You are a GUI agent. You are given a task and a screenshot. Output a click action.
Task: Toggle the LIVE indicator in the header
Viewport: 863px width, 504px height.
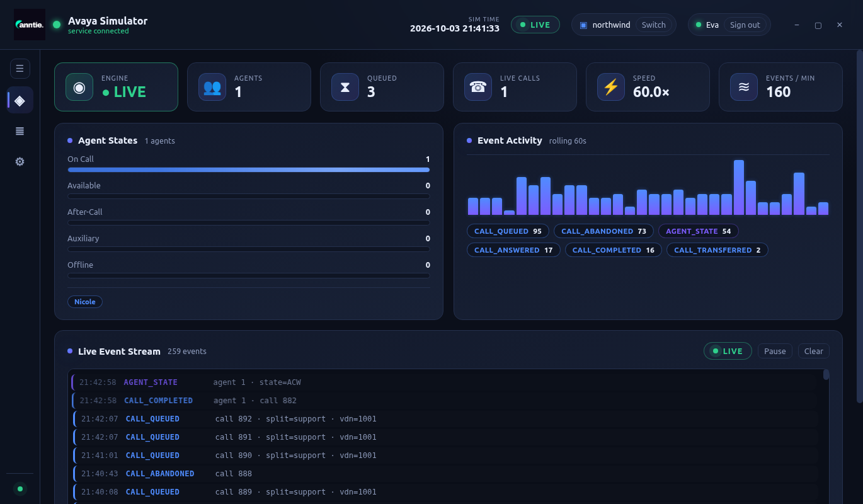tap(535, 25)
